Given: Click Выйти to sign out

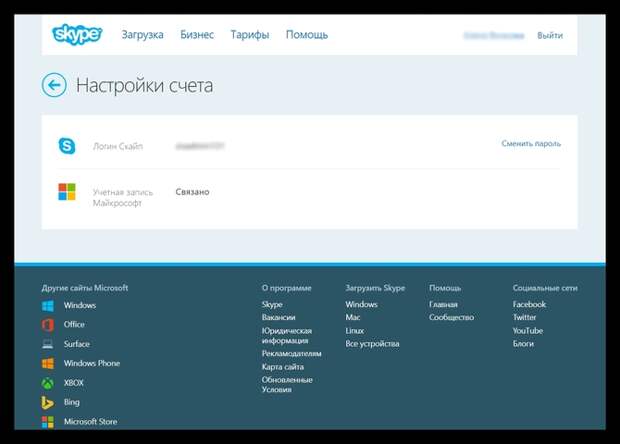Looking at the screenshot, I should 550,36.
